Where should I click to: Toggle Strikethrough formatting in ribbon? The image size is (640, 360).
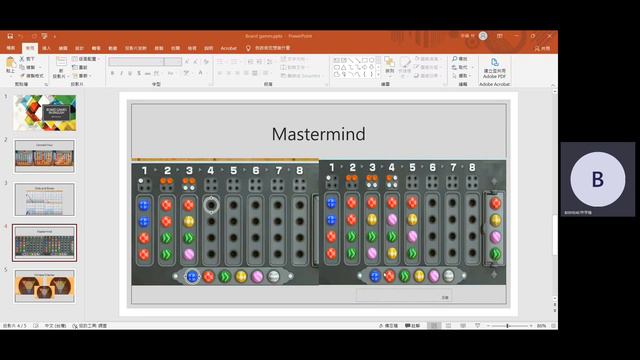(148, 73)
